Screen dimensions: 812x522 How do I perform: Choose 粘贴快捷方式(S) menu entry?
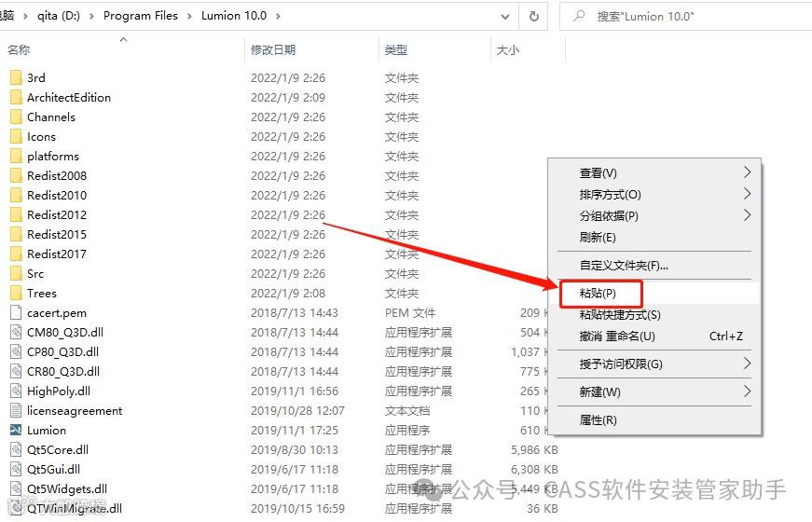655,314
